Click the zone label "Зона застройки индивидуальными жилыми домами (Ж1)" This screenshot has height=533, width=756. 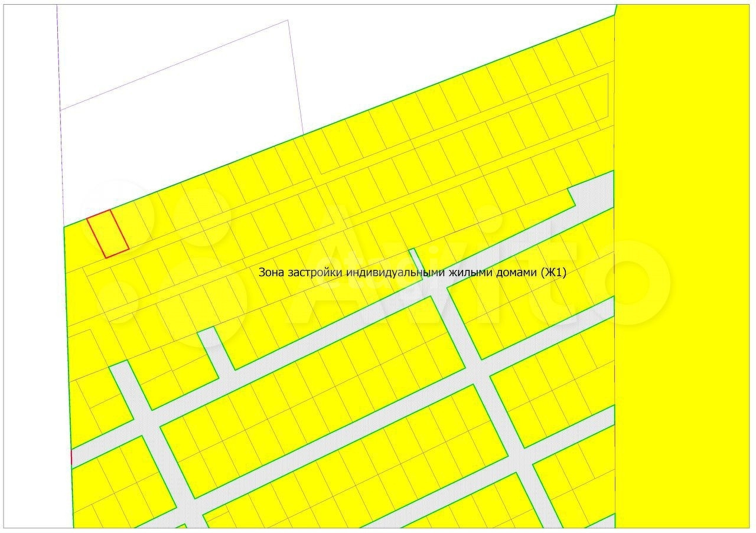[x=412, y=273]
